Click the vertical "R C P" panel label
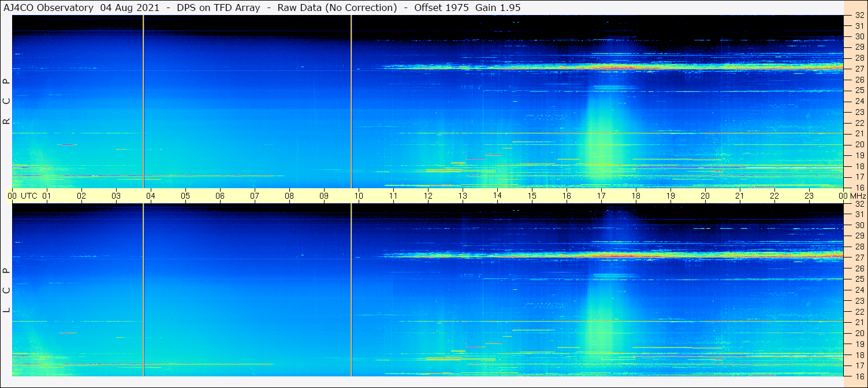Image resolution: width=868 pixels, height=388 pixels. [6, 101]
